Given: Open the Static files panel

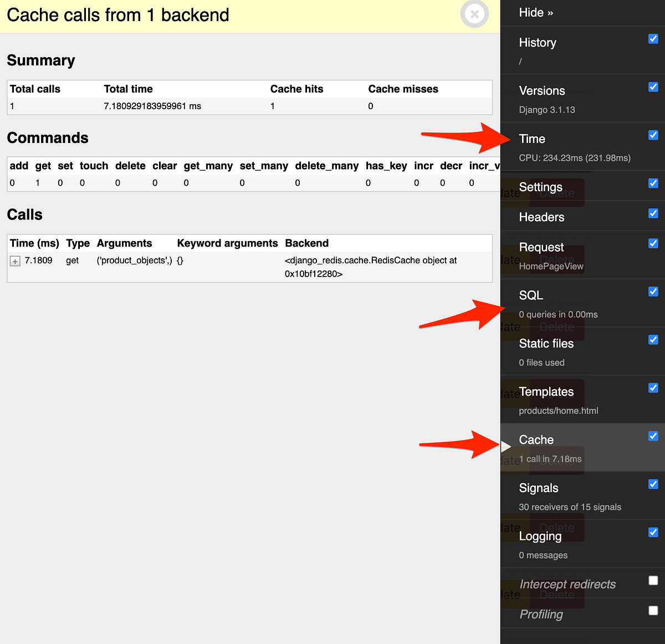Looking at the screenshot, I should (546, 344).
